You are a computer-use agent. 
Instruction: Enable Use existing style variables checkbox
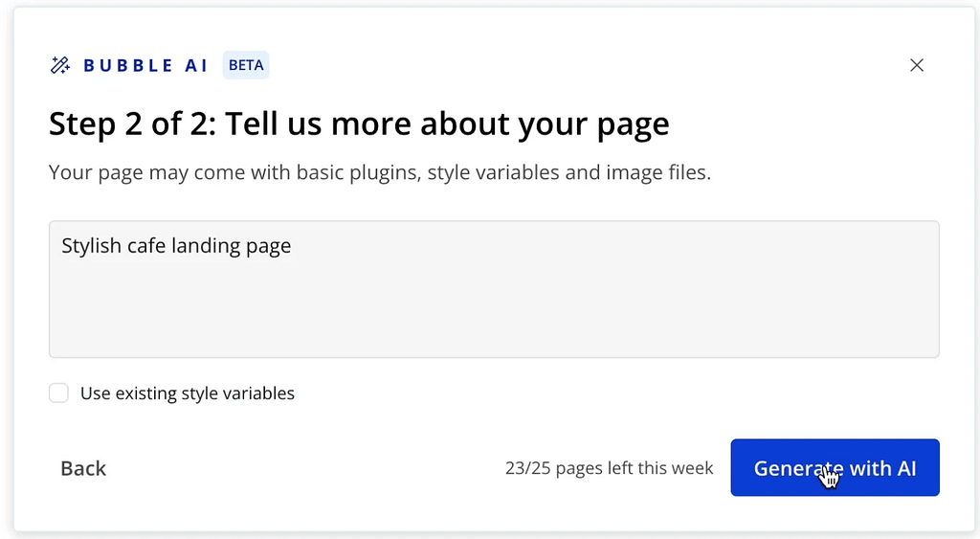[x=59, y=393]
